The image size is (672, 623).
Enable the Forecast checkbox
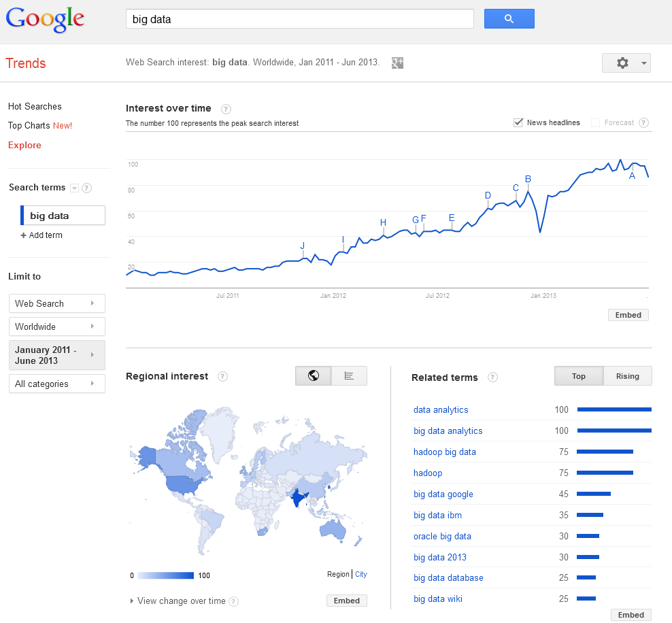pos(596,123)
